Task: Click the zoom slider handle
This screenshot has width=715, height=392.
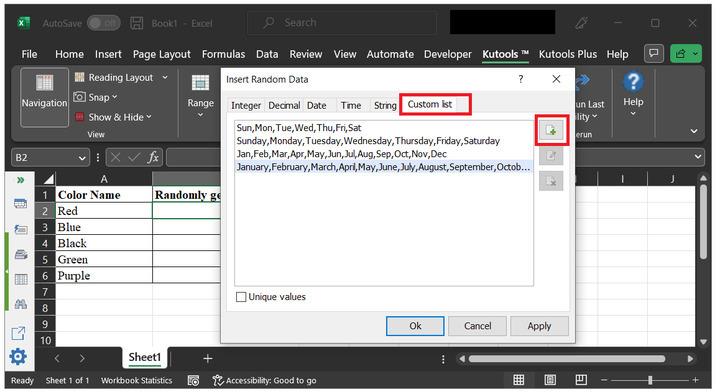Action: click(650, 380)
